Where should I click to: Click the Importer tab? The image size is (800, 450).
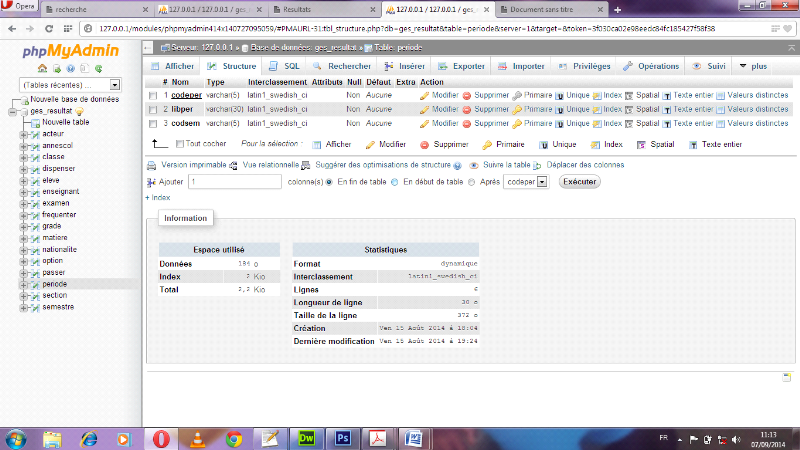pos(521,66)
